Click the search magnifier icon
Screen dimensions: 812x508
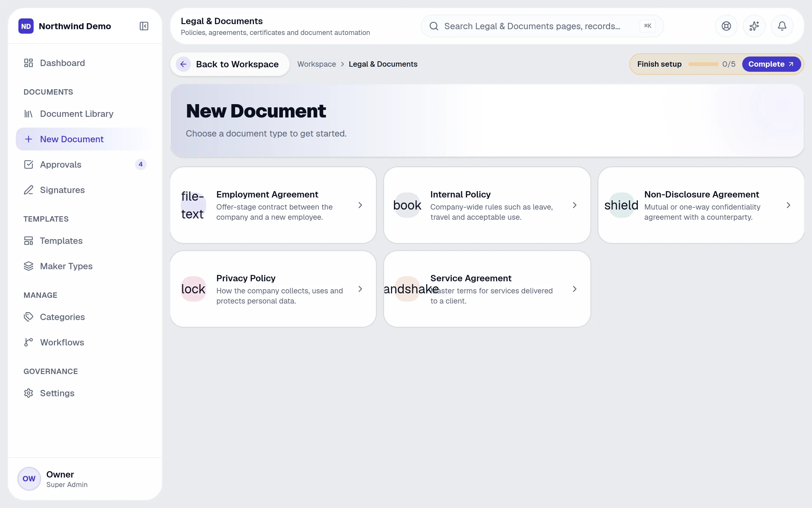click(434, 26)
